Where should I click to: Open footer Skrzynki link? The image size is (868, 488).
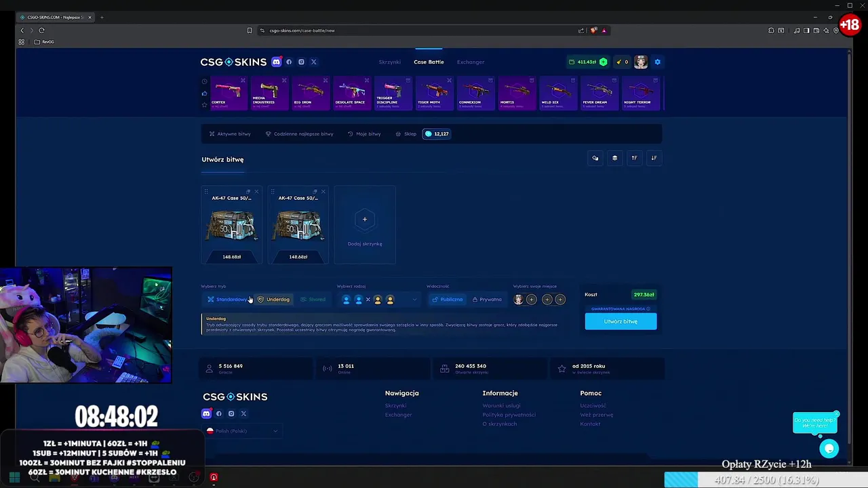(x=395, y=405)
